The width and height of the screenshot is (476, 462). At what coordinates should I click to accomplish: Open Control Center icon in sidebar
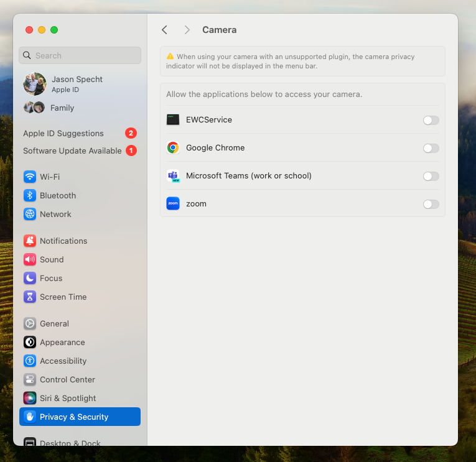[x=30, y=379]
